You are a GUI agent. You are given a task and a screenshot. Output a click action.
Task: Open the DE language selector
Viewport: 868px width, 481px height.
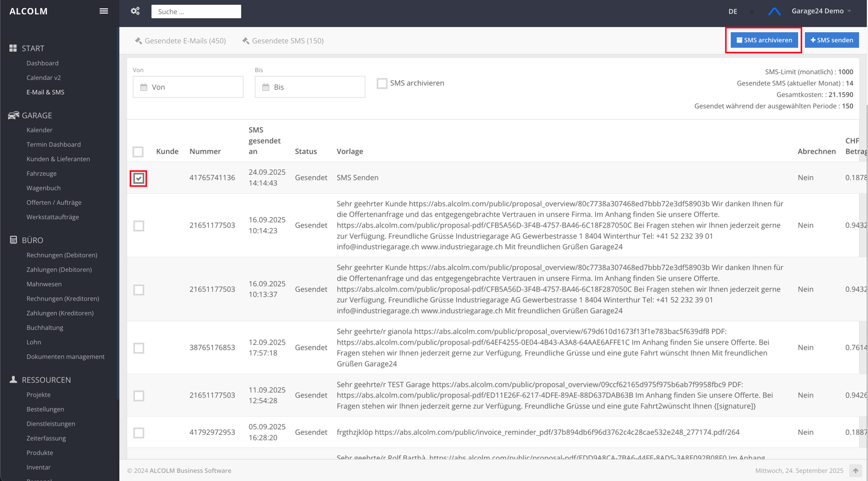click(x=733, y=11)
